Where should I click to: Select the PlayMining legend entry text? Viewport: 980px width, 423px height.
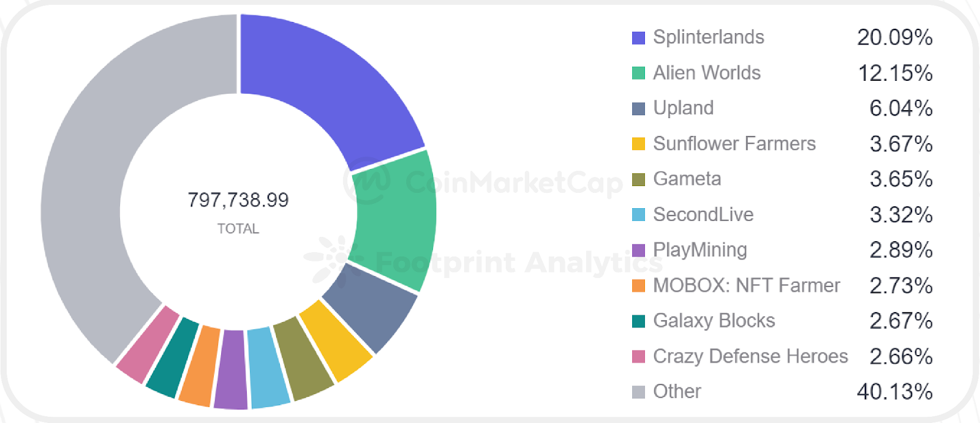point(699,250)
